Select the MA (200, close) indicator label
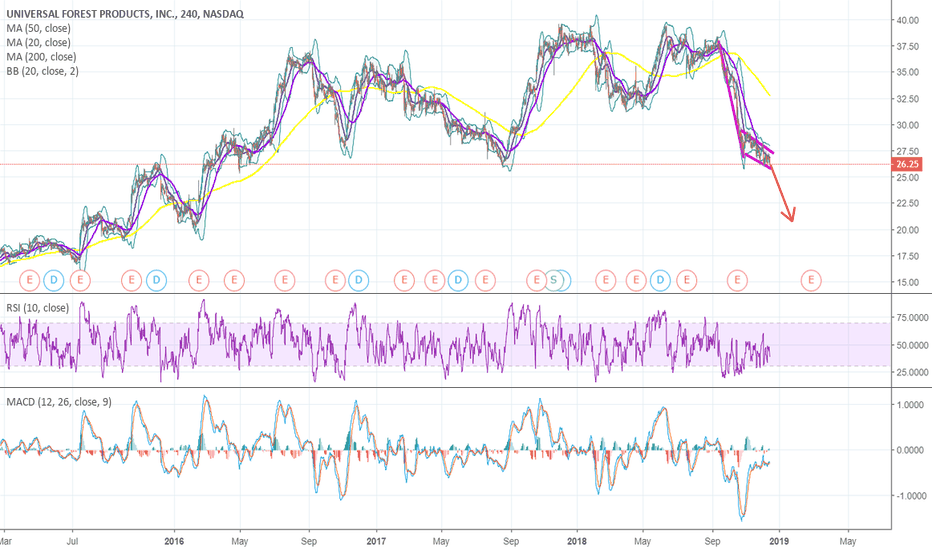 [x=41, y=56]
